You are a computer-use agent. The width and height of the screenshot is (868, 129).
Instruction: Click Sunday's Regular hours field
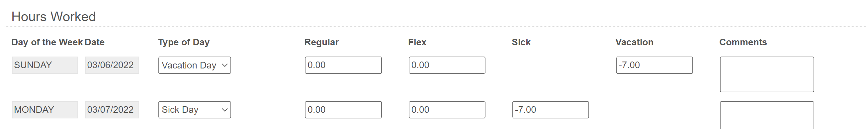tap(343, 65)
